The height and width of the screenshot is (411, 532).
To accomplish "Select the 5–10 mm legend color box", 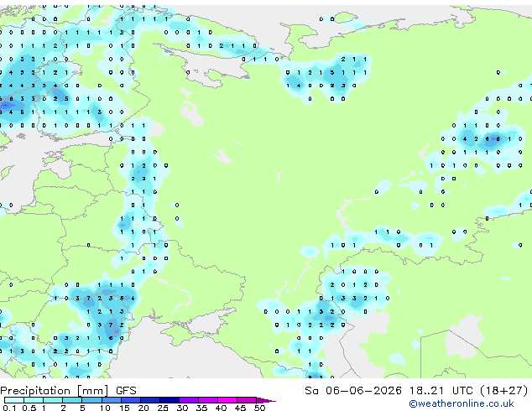I will pos(91,400).
